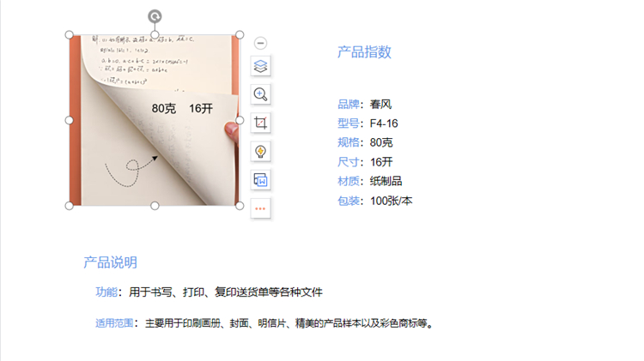Collapse the floating image toolbar
The height and width of the screenshot is (361, 644).
pos(261,43)
